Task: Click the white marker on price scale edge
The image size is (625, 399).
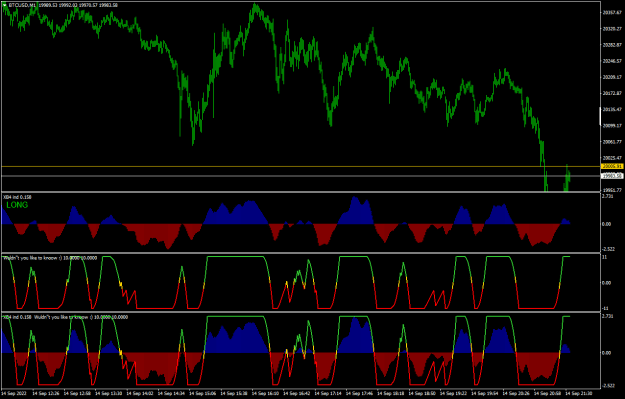Action: 601,116
